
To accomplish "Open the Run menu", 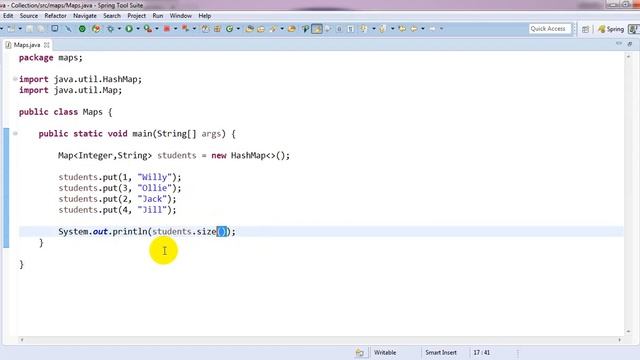I will click(158, 16).
